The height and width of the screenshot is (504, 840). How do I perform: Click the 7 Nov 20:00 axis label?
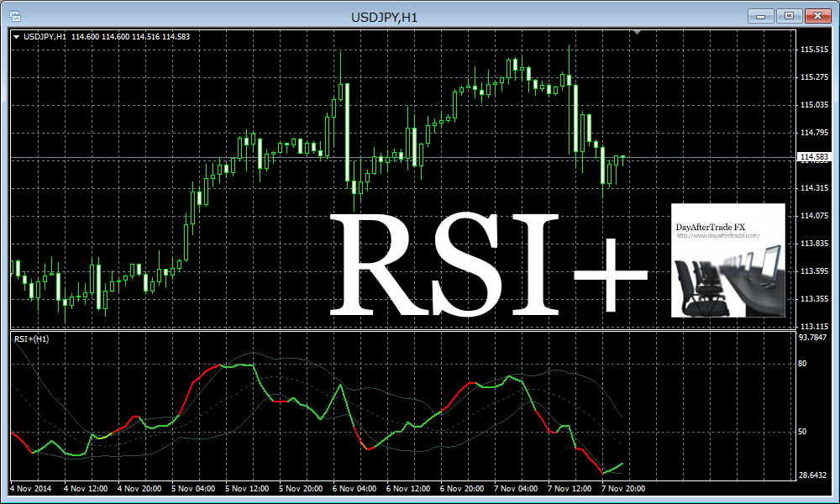622,488
